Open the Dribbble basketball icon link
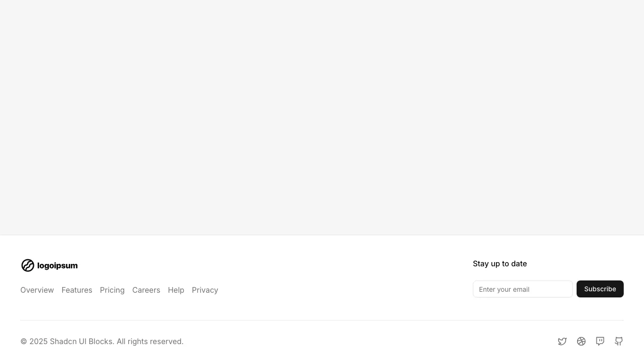Viewport: 644px width, 362px height. pyautogui.click(x=581, y=341)
